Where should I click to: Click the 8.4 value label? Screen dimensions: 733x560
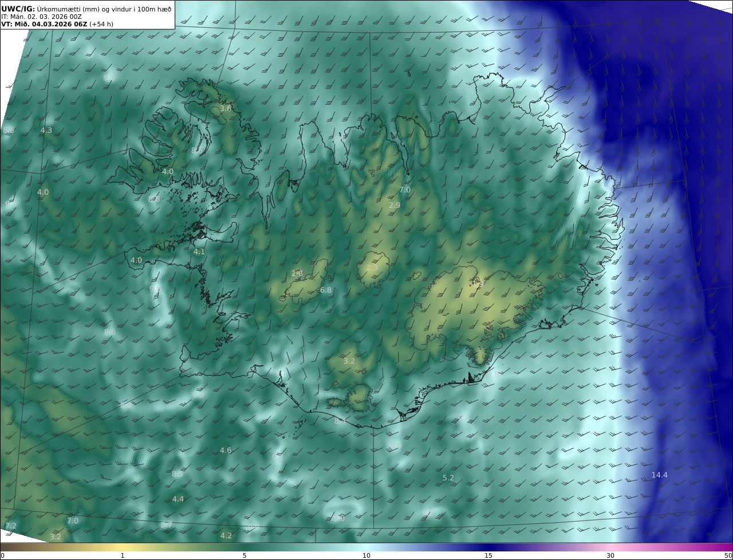(x=340, y=421)
